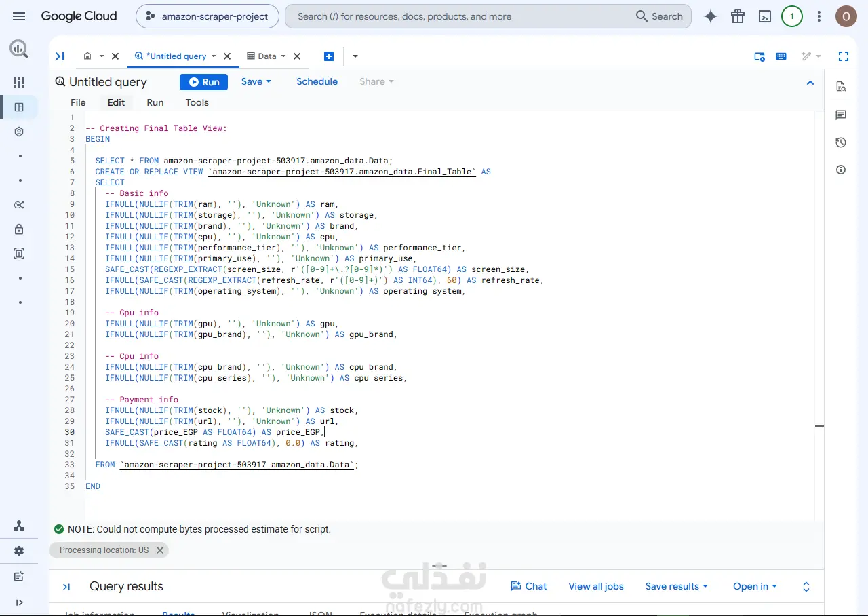Image resolution: width=868 pixels, height=616 pixels.
Task: Click the View all jobs link
Action: tap(596, 586)
